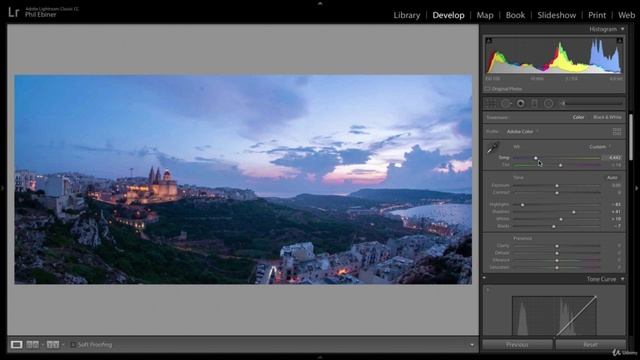
Task: Click the Contrast slider handle
Action: pos(557,193)
